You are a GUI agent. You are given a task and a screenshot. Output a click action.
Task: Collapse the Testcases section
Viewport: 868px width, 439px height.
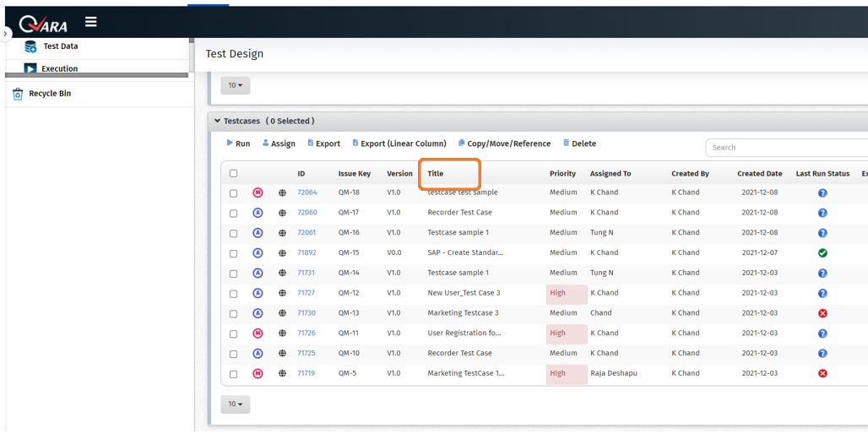pyautogui.click(x=218, y=121)
